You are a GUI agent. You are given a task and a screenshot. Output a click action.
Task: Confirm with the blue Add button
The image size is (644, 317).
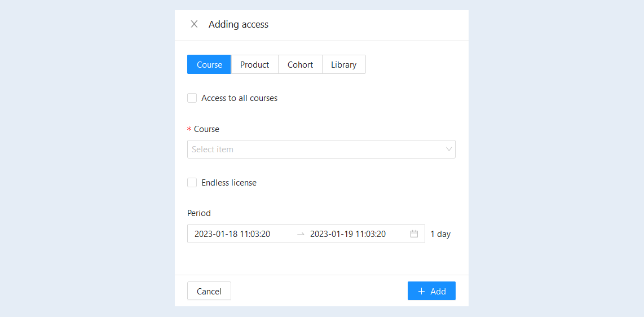pos(431,290)
